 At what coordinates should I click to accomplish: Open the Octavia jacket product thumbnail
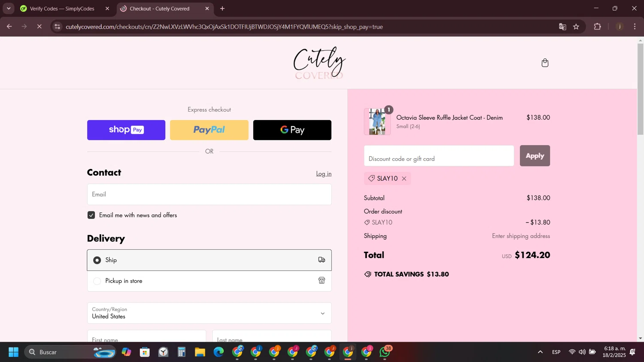pyautogui.click(x=377, y=121)
